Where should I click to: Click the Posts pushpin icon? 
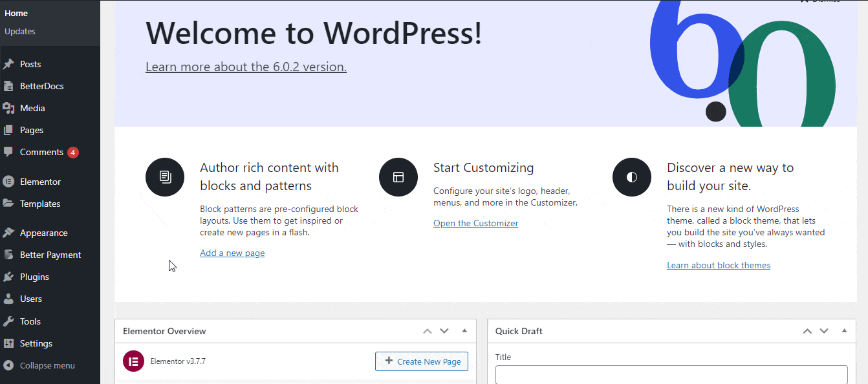point(8,64)
